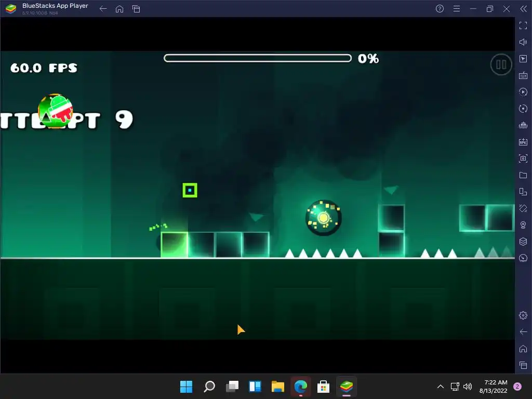Image resolution: width=532 pixels, height=399 pixels.
Task: Collapse the BlueStacks sidebar with double chevron
Action: (524, 9)
